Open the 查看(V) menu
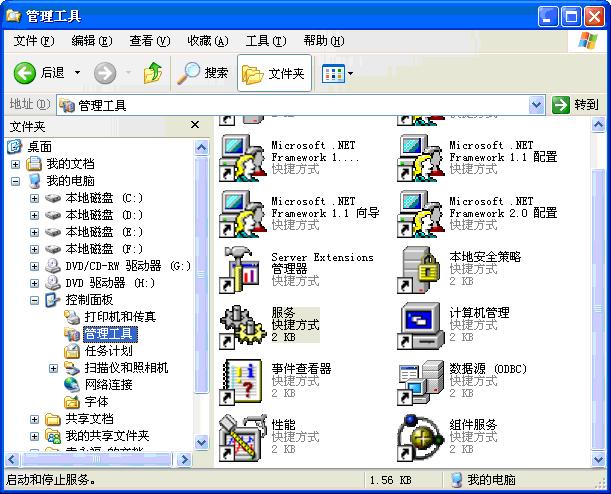The width and height of the screenshot is (611, 494). point(150,41)
